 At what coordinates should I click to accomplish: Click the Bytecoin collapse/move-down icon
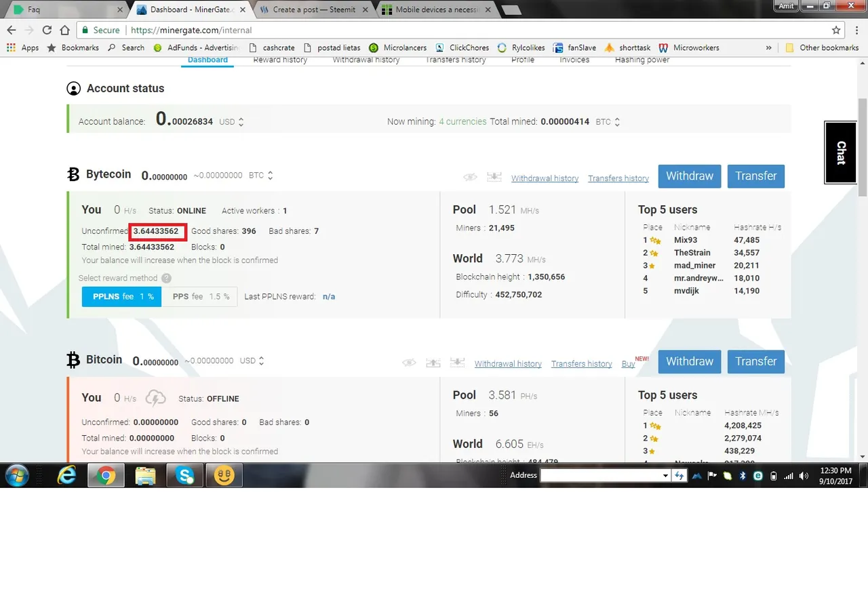tap(494, 177)
